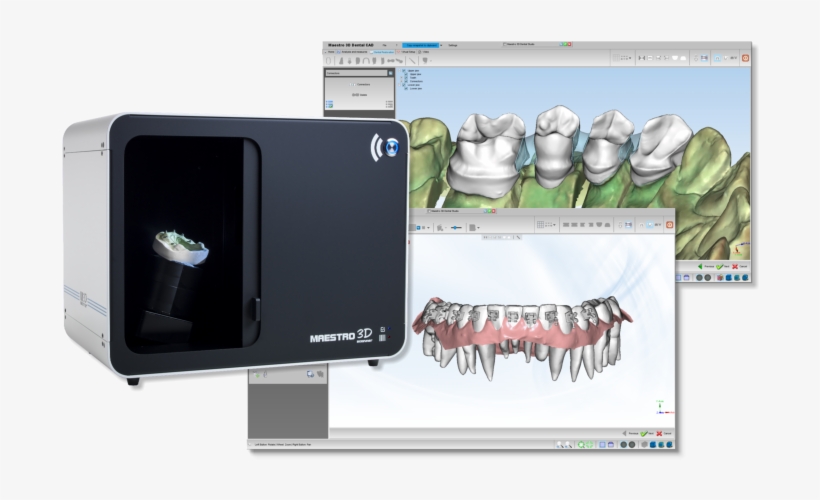Click the blue square icon in front window toolbar
Image resolution: width=820 pixels, height=500 pixels.
coord(418,228)
